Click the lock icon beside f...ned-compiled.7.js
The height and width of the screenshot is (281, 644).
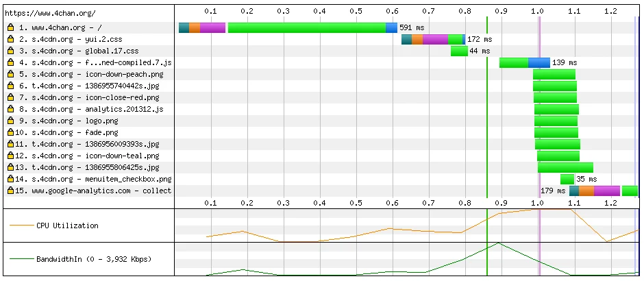pyautogui.click(x=11, y=63)
